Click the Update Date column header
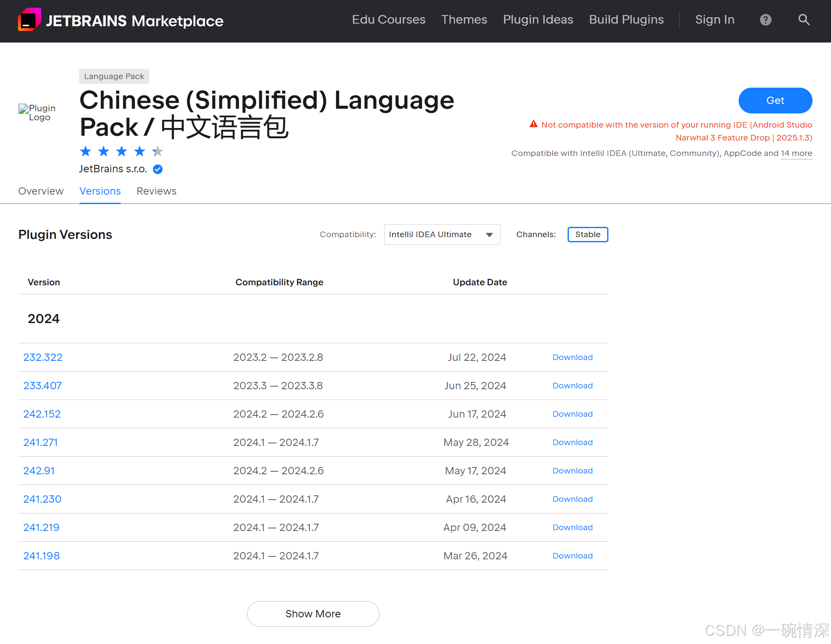This screenshot has width=831, height=644. [480, 282]
